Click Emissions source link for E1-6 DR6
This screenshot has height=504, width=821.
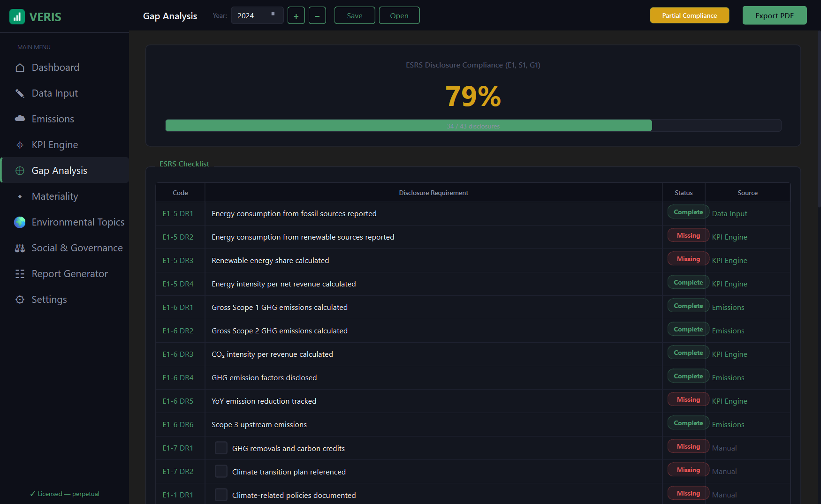(728, 424)
